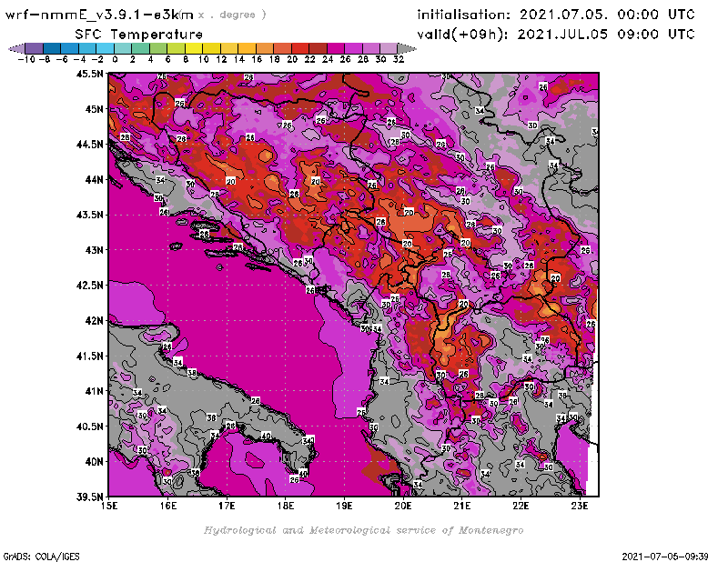The width and height of the screenshot is (728, 562).
Task: Click the latitude label '44N'
Action: point(94,179)
